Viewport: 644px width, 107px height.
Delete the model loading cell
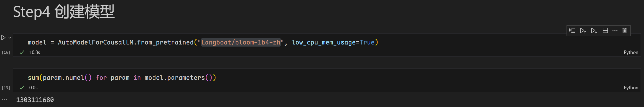[x=625, y=31]
